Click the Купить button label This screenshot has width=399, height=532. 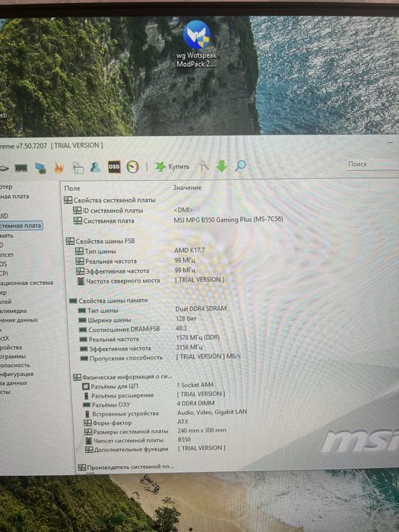point(179,166)
